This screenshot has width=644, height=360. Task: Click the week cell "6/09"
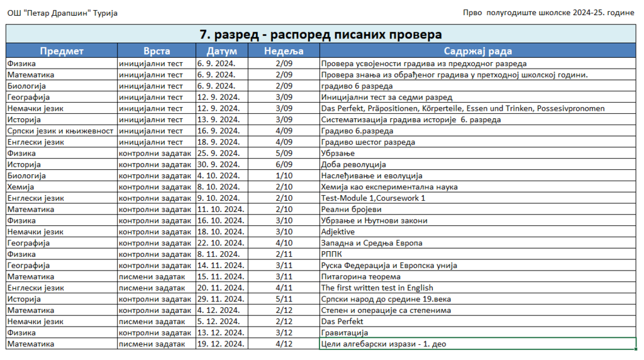pyautogui.click(x=284, y=165)
